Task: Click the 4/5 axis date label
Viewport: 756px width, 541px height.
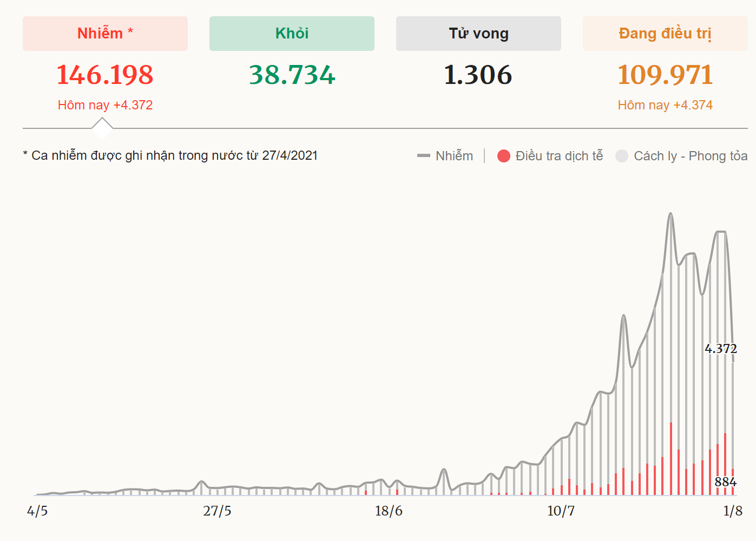Action: 37,511
